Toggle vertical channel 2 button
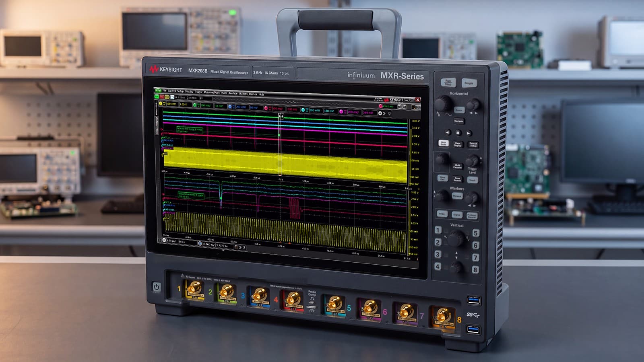The height and width of the screenshot is (362, 644). pos(438,242)
